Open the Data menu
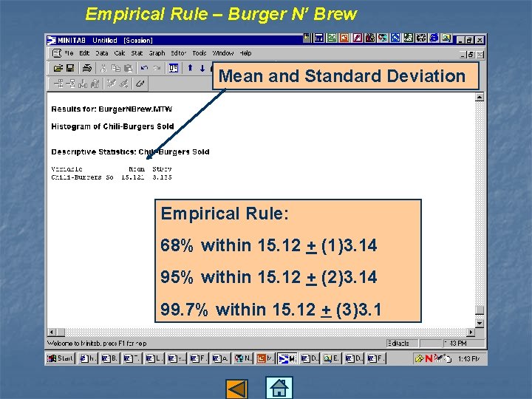Screen dimensions: 532x399 101,53
